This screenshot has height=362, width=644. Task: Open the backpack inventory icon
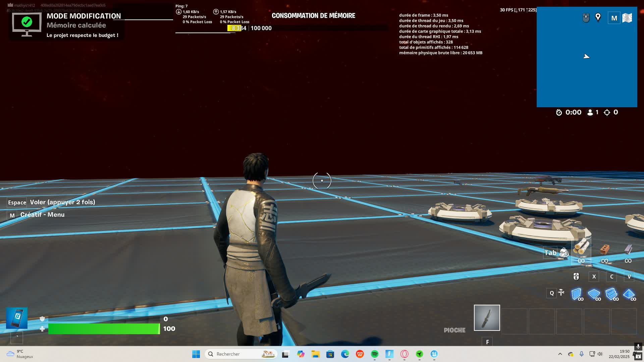click(564, 252)
